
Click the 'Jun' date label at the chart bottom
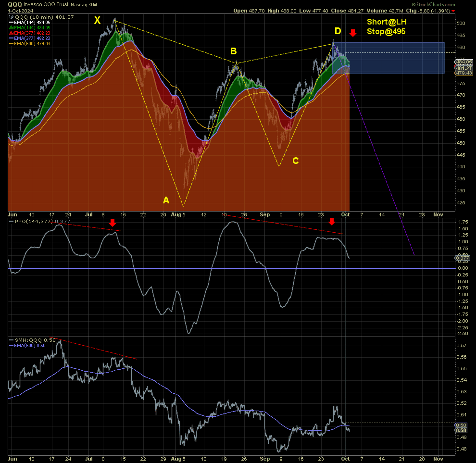tap(13, 459)
